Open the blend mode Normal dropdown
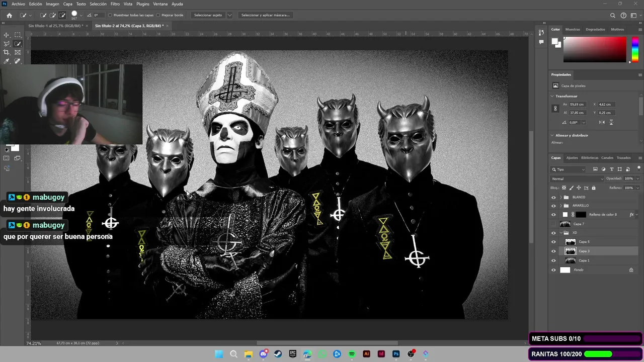The width and height of the screenshot is (644, 362). click(x=577, y=178)
